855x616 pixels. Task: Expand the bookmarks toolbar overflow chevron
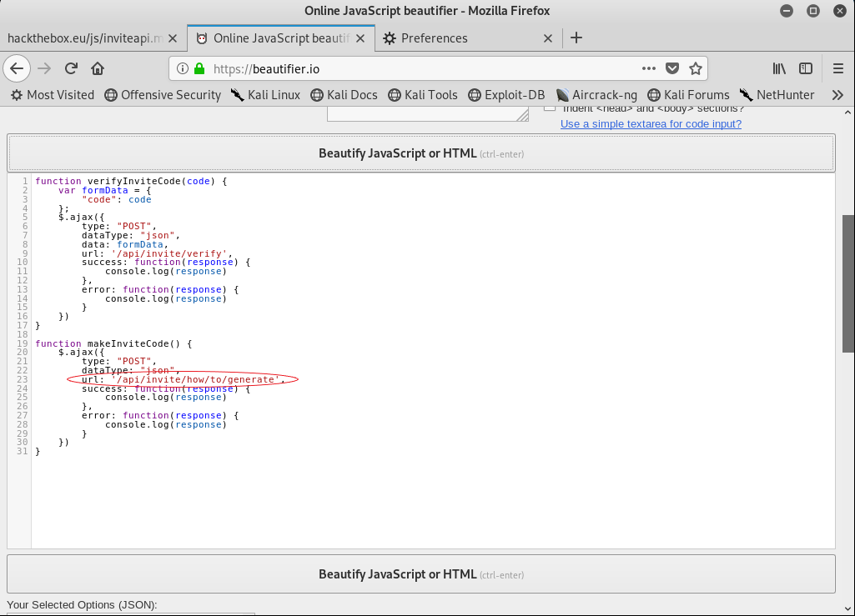pos(838,95)
